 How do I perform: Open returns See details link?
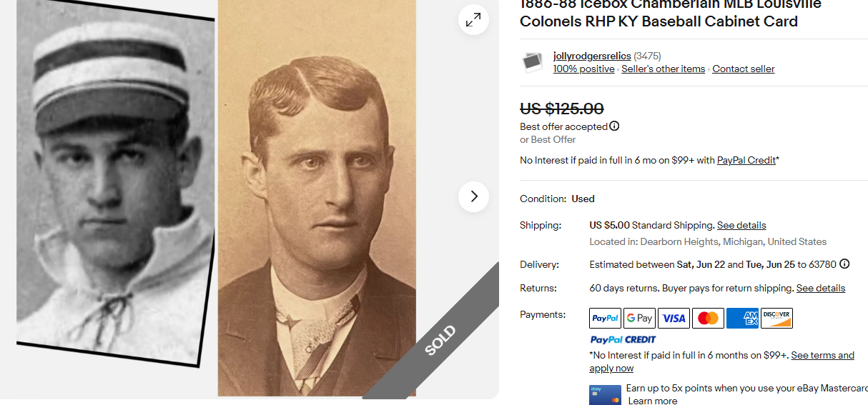pyautogui.click(x=821, y=289)
